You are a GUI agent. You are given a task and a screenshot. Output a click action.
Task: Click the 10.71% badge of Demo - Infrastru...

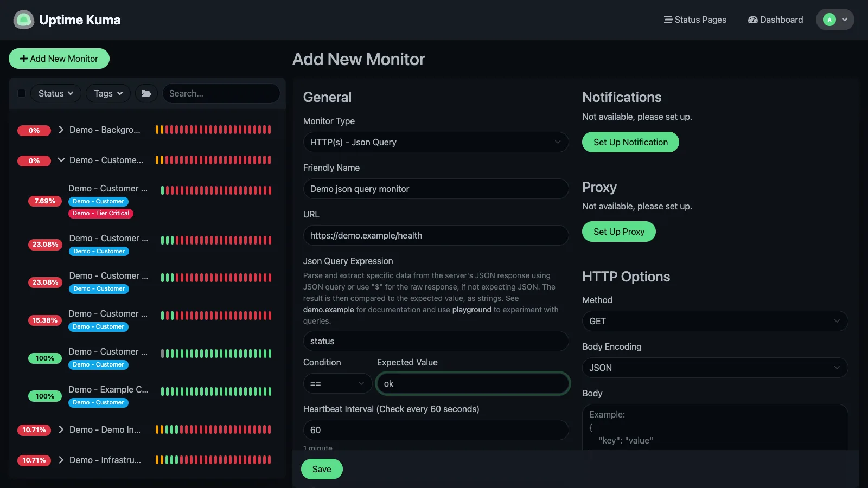pyautogui.click(x=34, y=460)
